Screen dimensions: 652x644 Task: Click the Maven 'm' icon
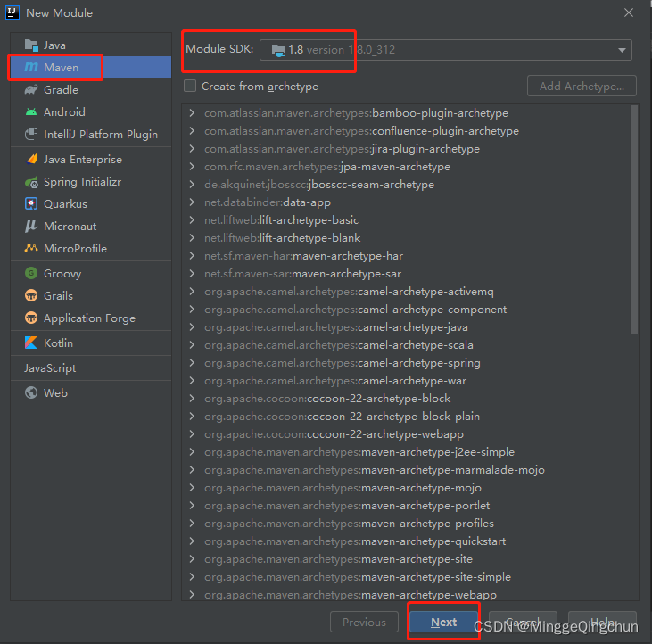31,67
